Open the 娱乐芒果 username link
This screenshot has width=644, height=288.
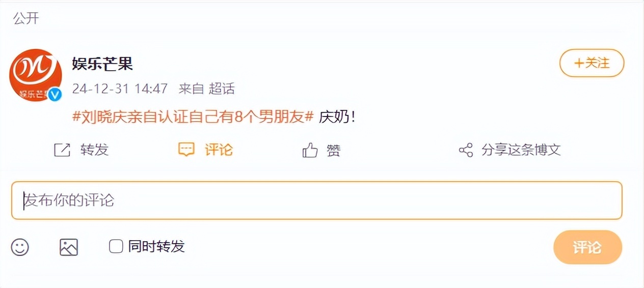coord(102,64)
